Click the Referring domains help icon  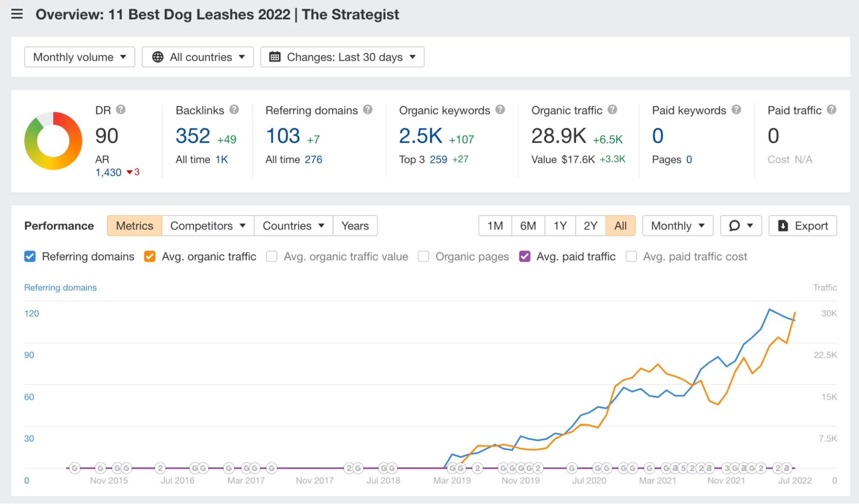(x=367, y=110)
